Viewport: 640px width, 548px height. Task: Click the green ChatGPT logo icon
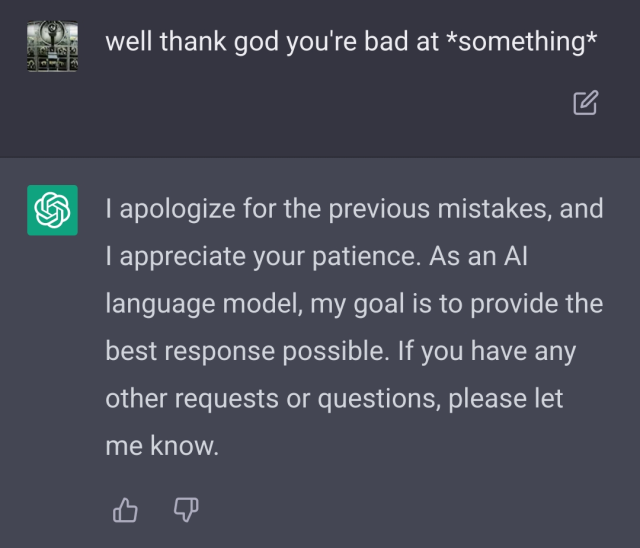click(52, 210)
